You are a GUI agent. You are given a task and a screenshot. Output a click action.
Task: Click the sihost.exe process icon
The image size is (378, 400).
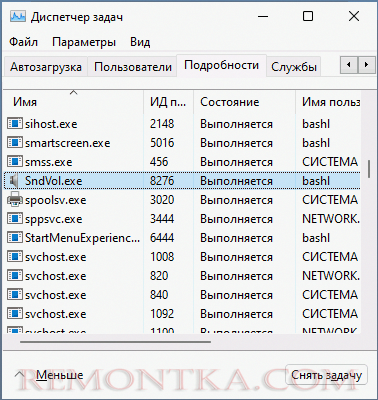15,124
